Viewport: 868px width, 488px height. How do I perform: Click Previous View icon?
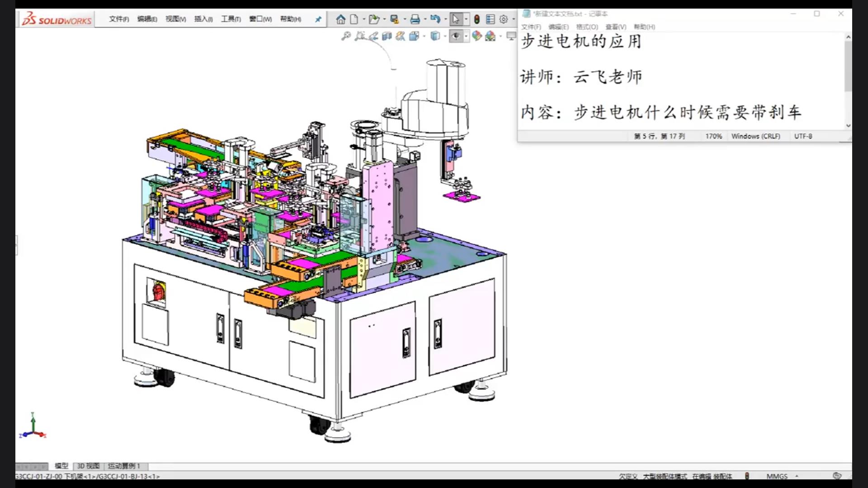click(373, 36)
